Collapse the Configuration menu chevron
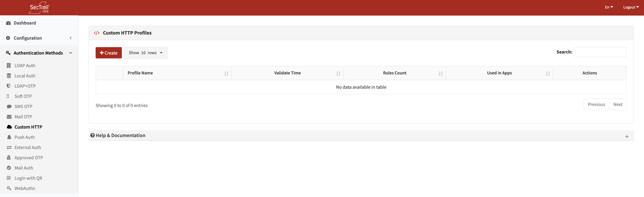Viewport: 644px width, 197px height. point(70,38)
